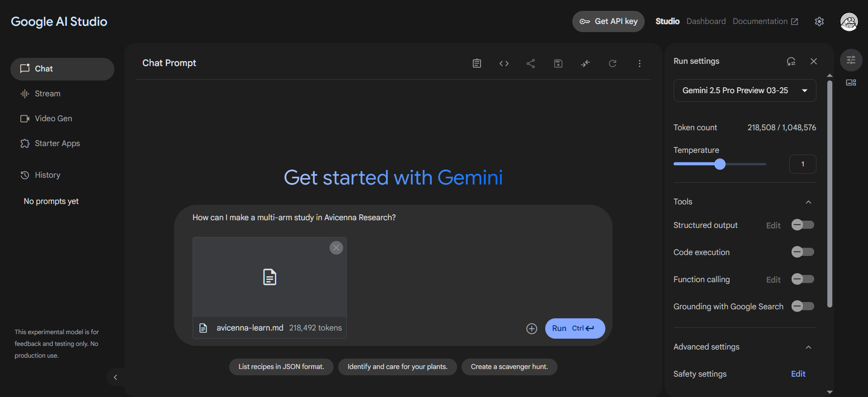Enable the Structured output toggle
Image resolution: width=868 pixels, height=397 pixels.
802,225
